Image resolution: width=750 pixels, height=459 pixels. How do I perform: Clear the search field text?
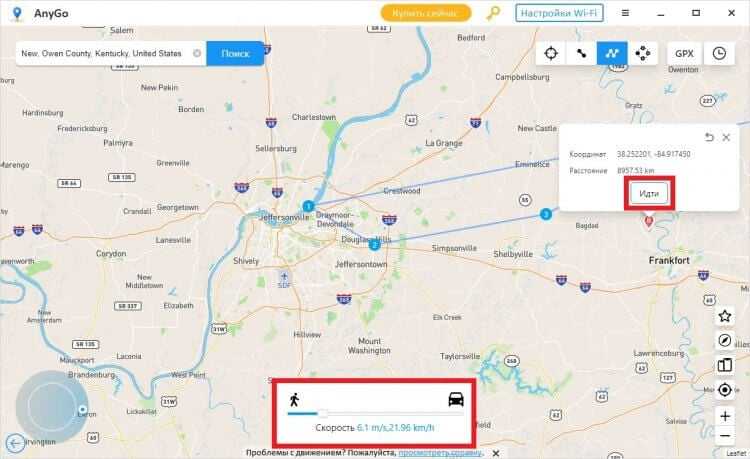coord(197,54)
